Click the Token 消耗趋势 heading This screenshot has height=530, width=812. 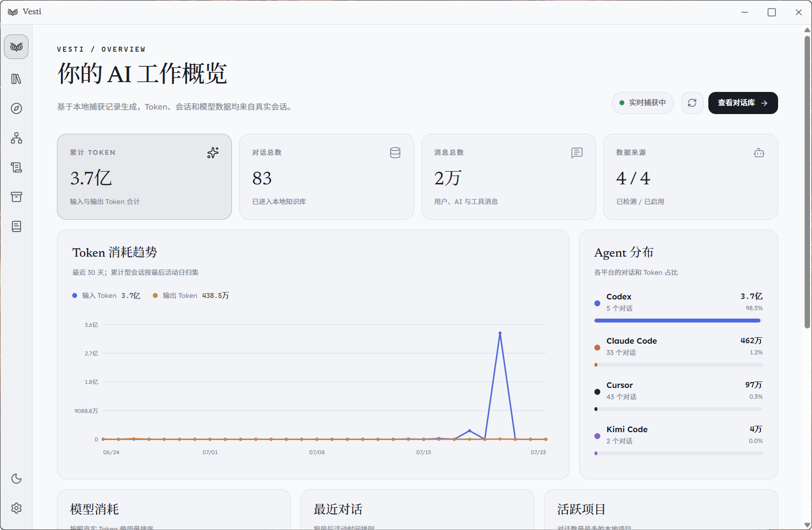[x=115, y=252]
